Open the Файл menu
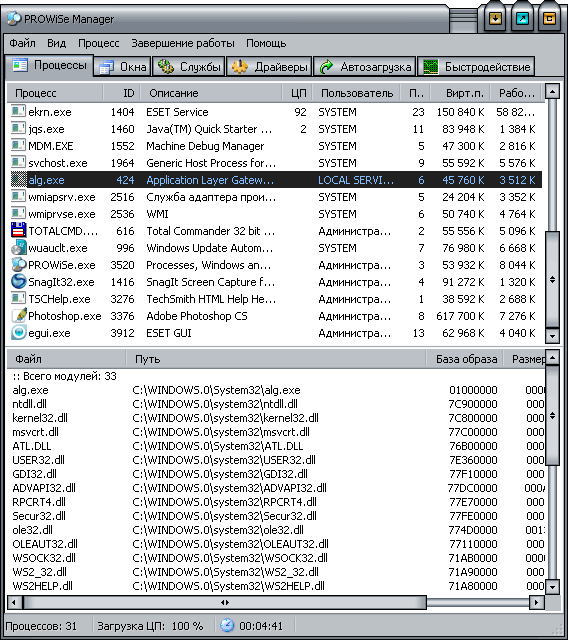Viewport: 568px width, 640px height. pos(22,43)
